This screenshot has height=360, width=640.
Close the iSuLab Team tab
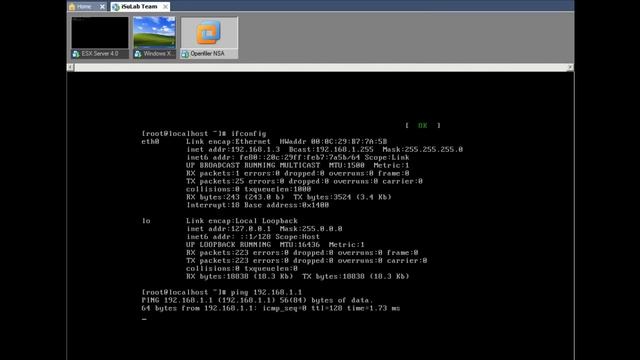(x=165, y=7)
